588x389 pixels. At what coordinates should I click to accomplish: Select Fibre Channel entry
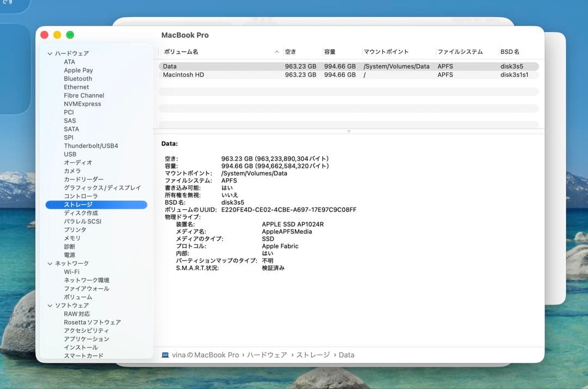click(84, 96)
